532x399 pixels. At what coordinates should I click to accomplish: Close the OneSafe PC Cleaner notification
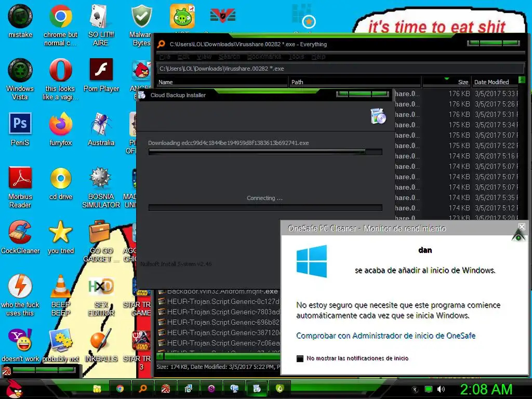(522, 227)
